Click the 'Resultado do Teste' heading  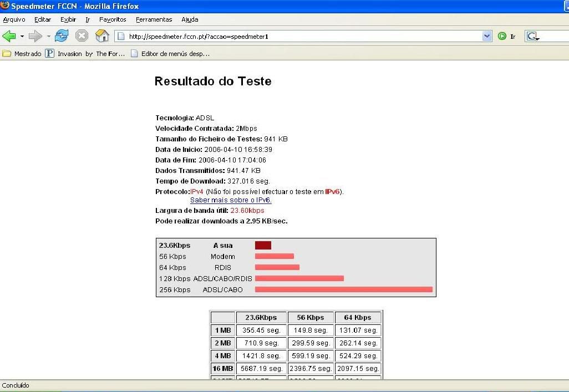click(x=213, y=81)
